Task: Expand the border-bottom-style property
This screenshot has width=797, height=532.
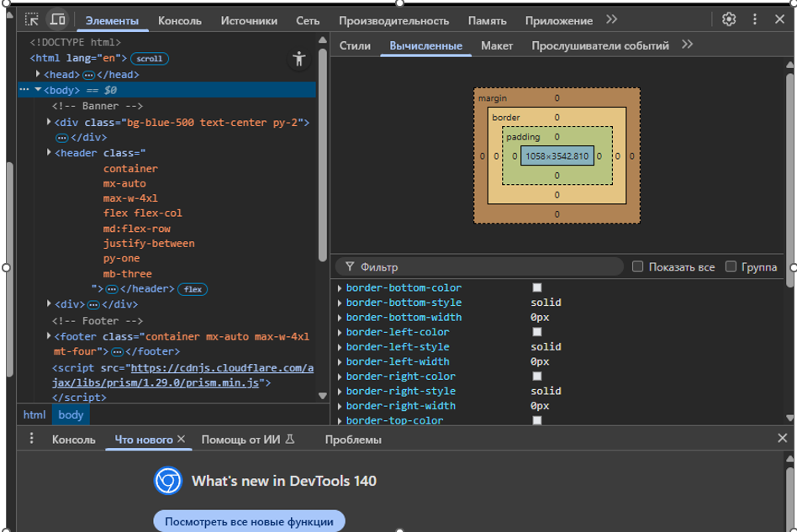Action: point(340,303)
